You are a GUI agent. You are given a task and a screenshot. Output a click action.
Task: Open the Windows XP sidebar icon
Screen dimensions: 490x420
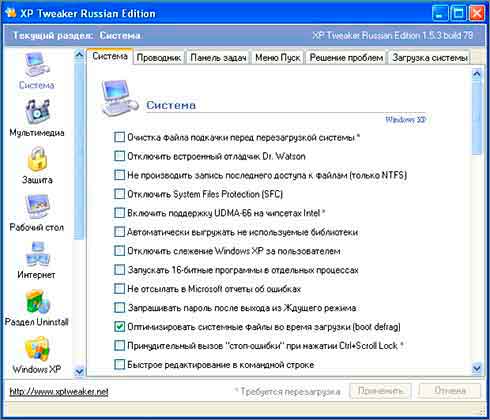[37, 349]
